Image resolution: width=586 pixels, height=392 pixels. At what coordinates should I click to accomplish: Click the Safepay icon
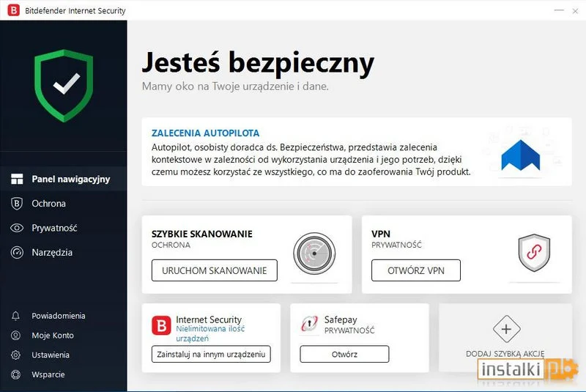309,325
